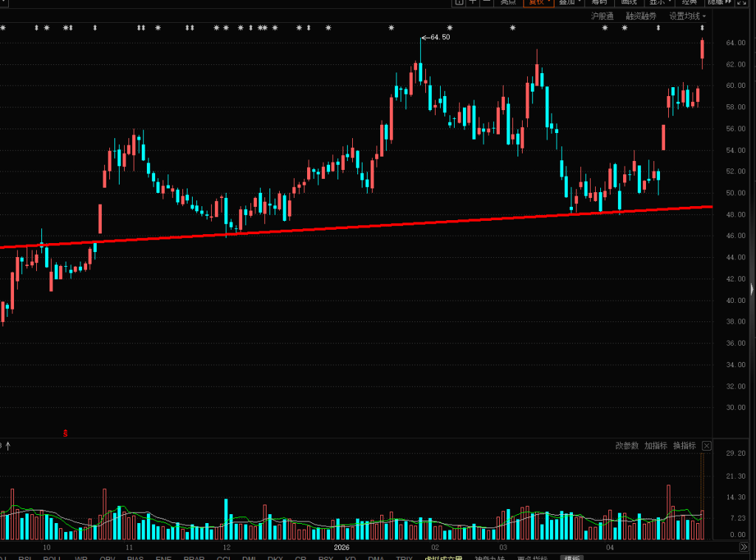Toggle the 沪股通 label
The height and width of the screenshot is (560, 756).
tap(602, 16)
